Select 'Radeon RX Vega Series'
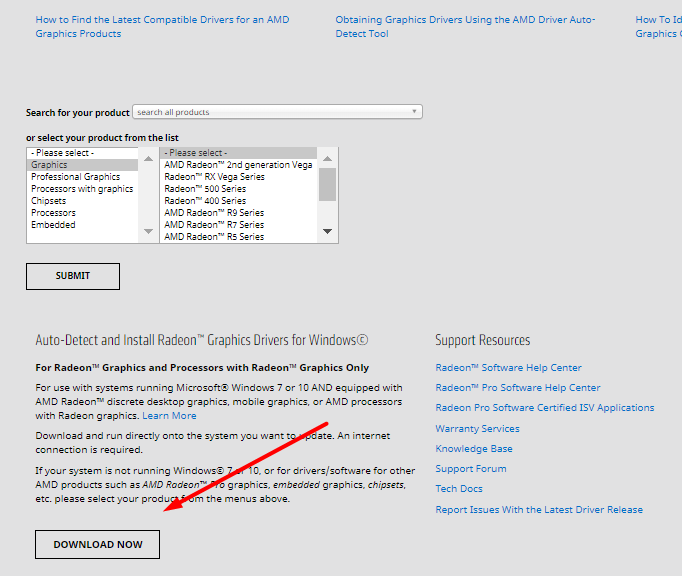Screen dimensions: 682x576 tap(238, 177)
